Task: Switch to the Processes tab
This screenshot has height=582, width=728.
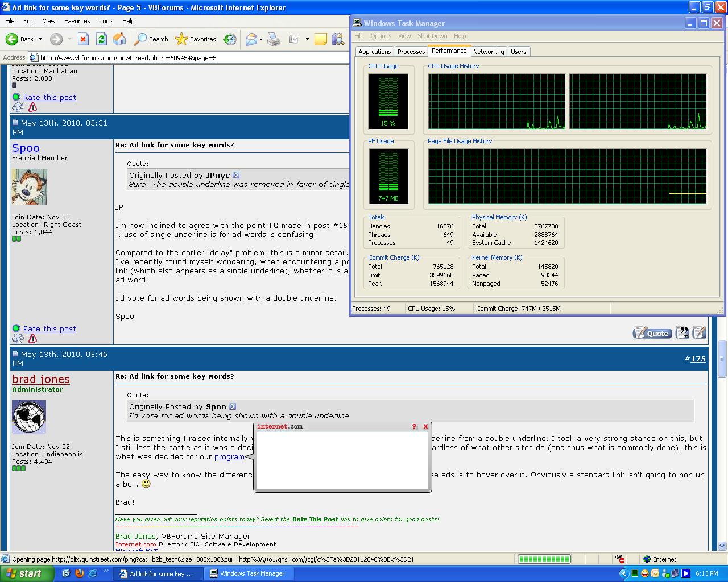Action: point(411,52)
